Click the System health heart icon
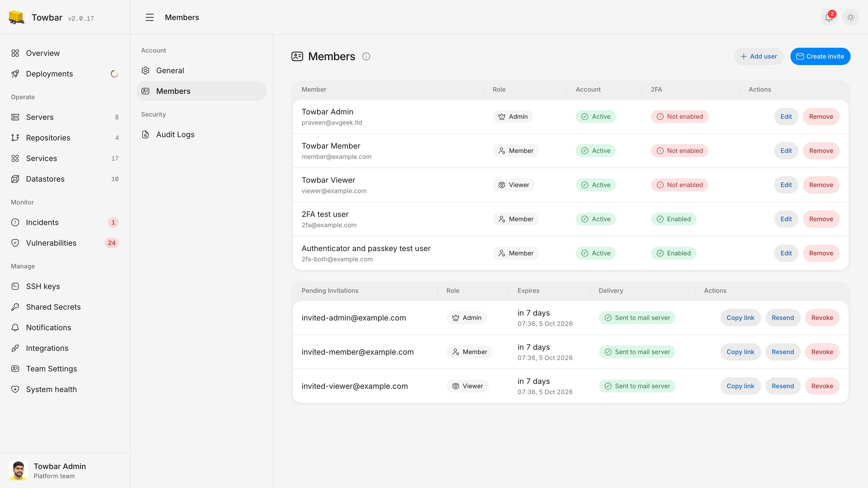Viewport: 868px width, 488px height. (x=15, y=389)
